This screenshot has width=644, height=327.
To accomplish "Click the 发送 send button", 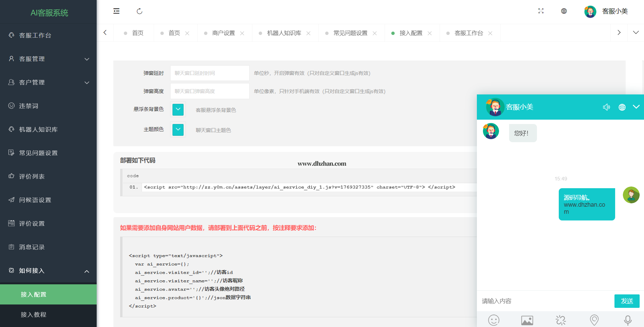I will [x=627, y=301].
